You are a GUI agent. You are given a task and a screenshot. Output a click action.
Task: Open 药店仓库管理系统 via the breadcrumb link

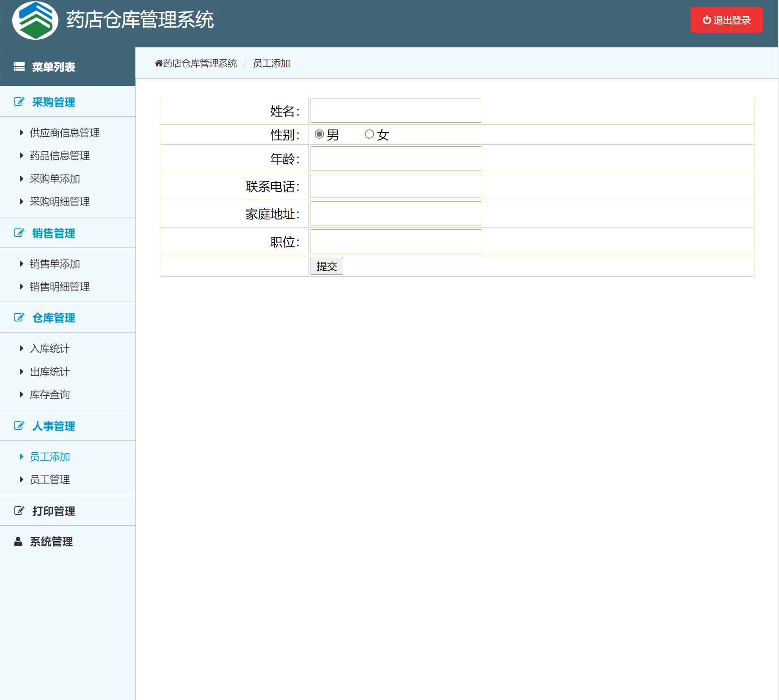(x=198, y=63)
